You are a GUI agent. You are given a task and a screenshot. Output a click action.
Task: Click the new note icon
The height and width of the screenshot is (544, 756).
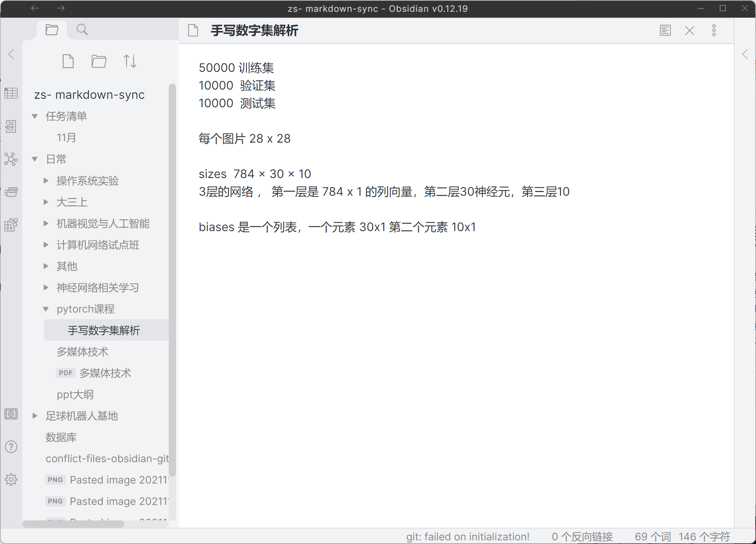(68, 61)
